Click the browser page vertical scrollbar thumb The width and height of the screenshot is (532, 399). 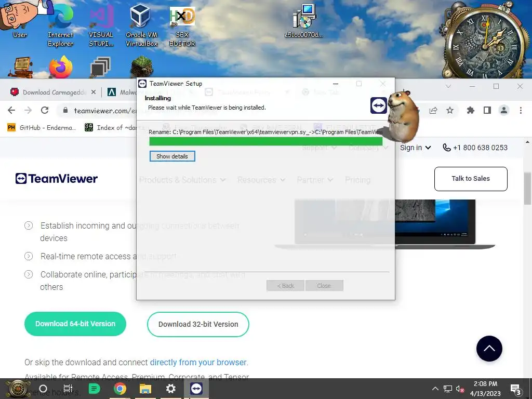point(527,188)
